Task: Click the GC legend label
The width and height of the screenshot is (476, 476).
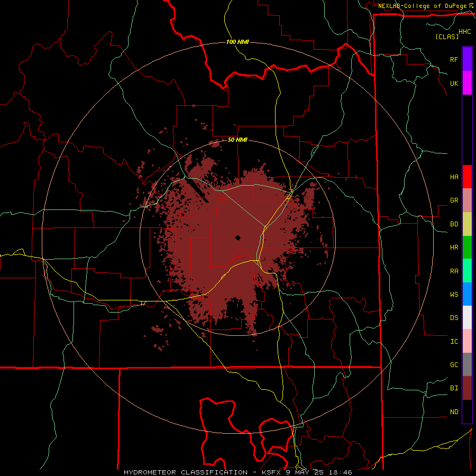Action: (x=454, y=364)
